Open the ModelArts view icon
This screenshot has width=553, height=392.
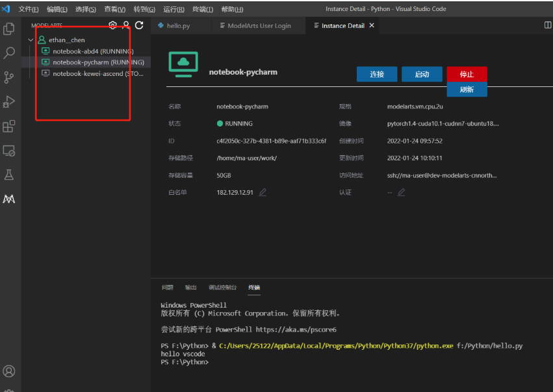(x=9, y=199)
